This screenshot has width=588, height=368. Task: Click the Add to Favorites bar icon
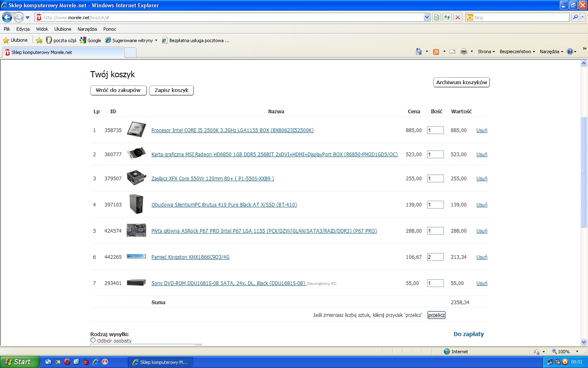pos(39,40)
